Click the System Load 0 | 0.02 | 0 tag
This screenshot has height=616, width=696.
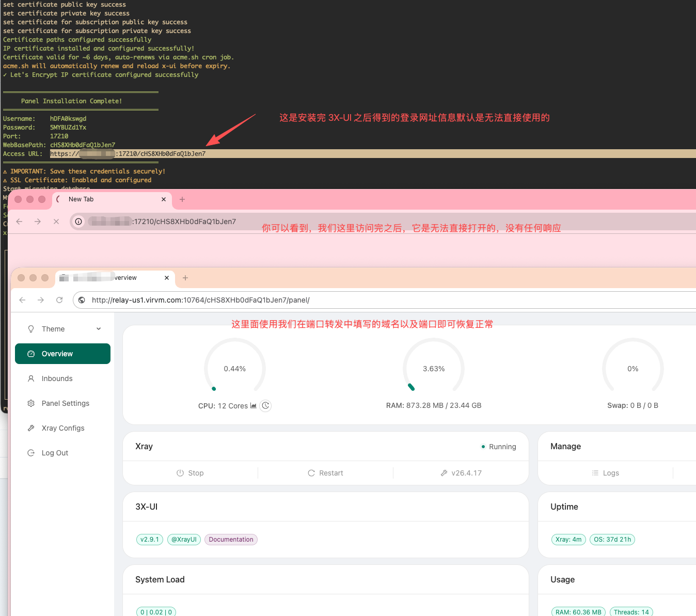point(156,612)
